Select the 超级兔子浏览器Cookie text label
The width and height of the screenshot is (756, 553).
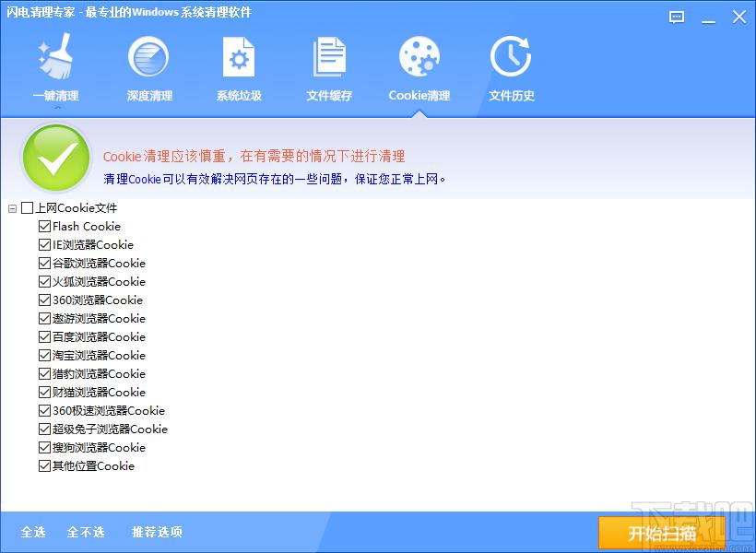click(110, 429)
